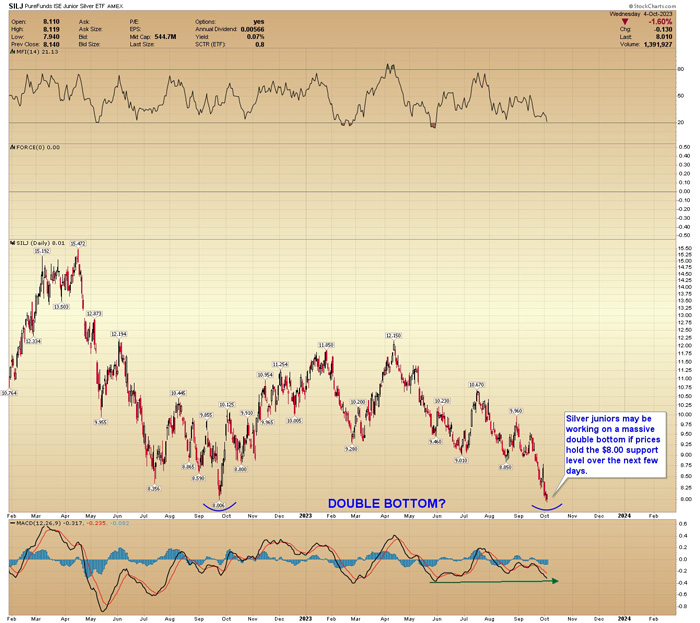
Task: Click the MACD(12,26,9) legend line icon
Action: [12, 523]
